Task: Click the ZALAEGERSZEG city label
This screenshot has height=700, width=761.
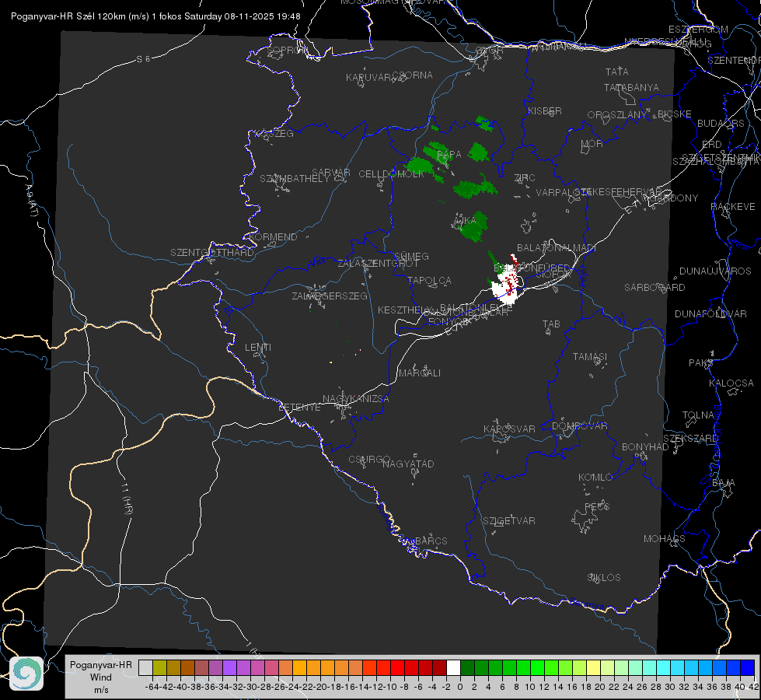Action: point(329,296)
